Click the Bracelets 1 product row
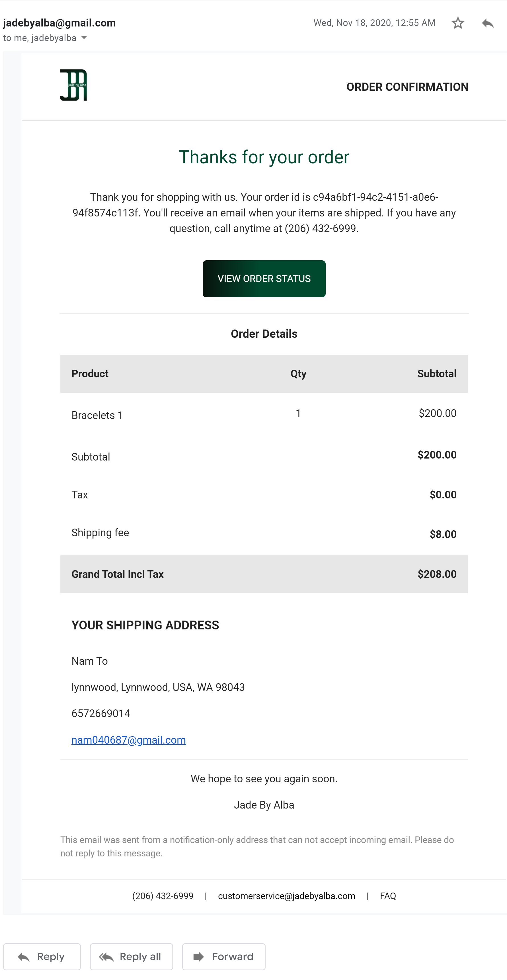 pos(97,415)
